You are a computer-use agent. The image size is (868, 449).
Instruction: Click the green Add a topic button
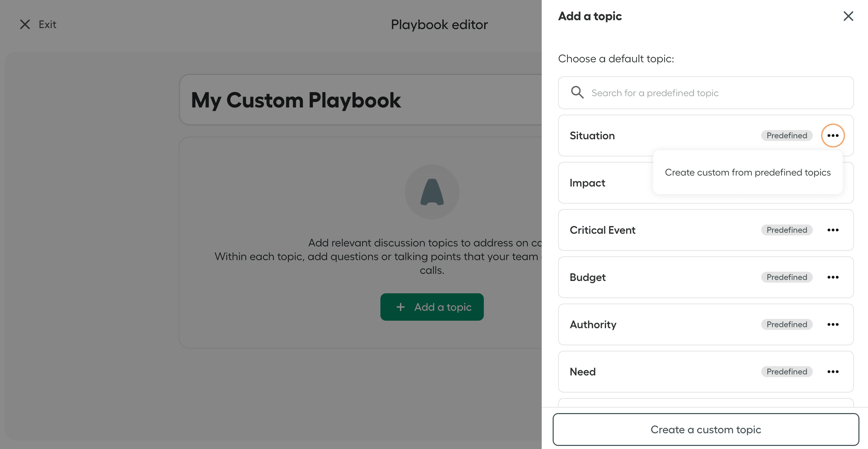coord(432,307)
